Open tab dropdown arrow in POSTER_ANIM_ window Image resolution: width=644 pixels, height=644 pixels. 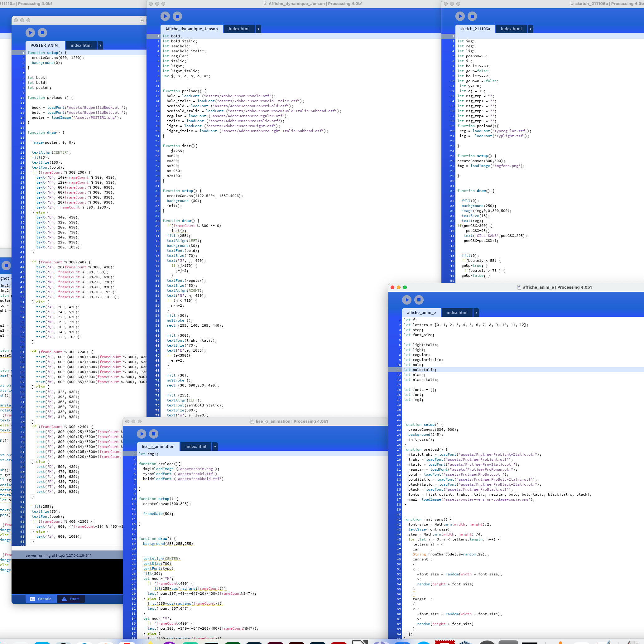tap(100, 45)
